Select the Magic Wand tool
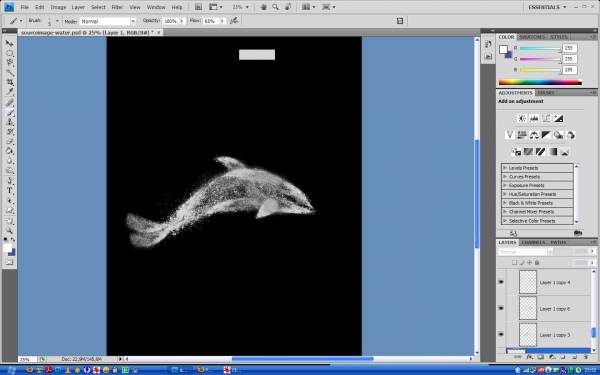Screen dimensions: 600x375 coord(9,72)
